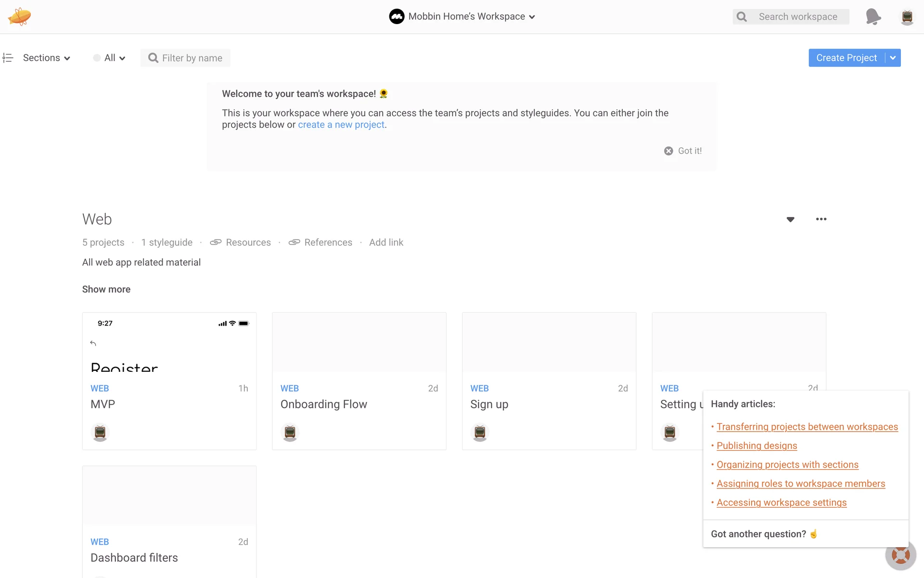Screen dimensions: 924x578
Task: Open 'Publishing designs' help article
Action: 757,446
